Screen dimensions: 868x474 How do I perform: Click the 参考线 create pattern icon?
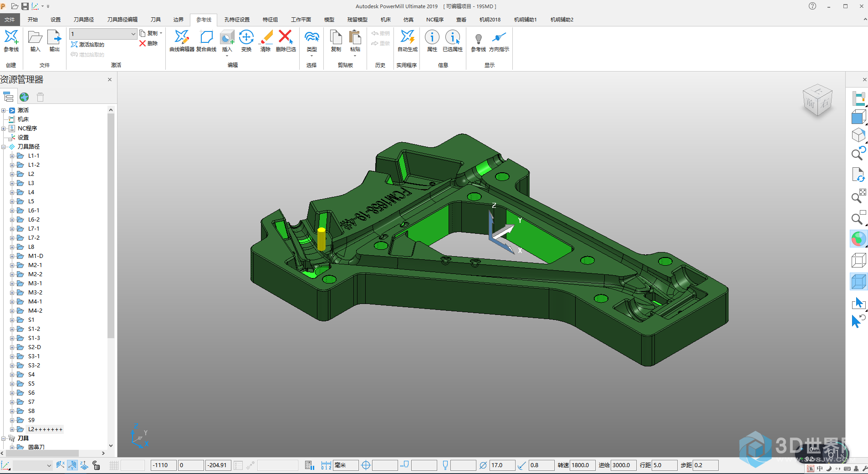pos(11,37)
